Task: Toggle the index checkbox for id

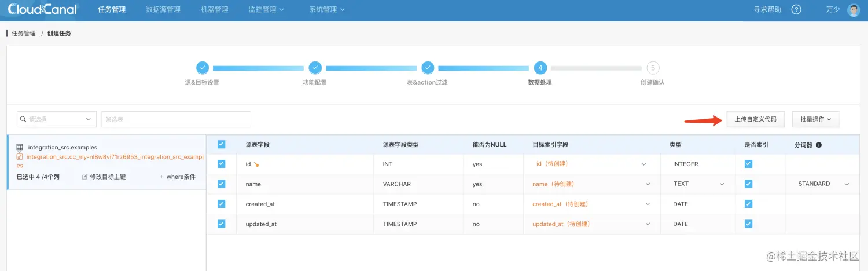Action: pos(748,164)
